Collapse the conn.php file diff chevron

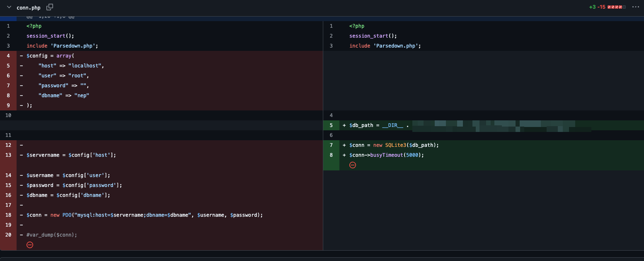[x=9, y=7]
